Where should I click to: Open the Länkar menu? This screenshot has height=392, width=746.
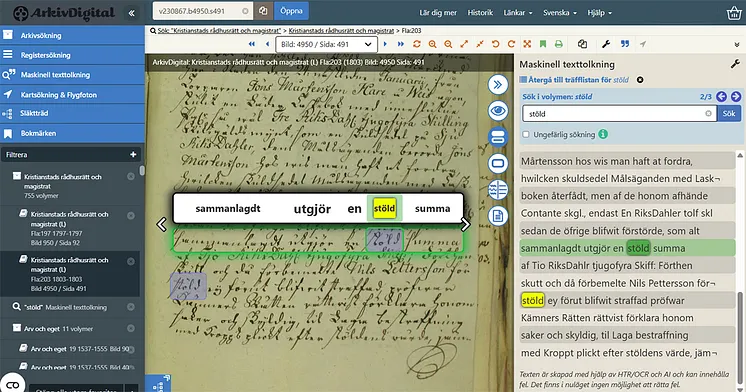point(518,13)
